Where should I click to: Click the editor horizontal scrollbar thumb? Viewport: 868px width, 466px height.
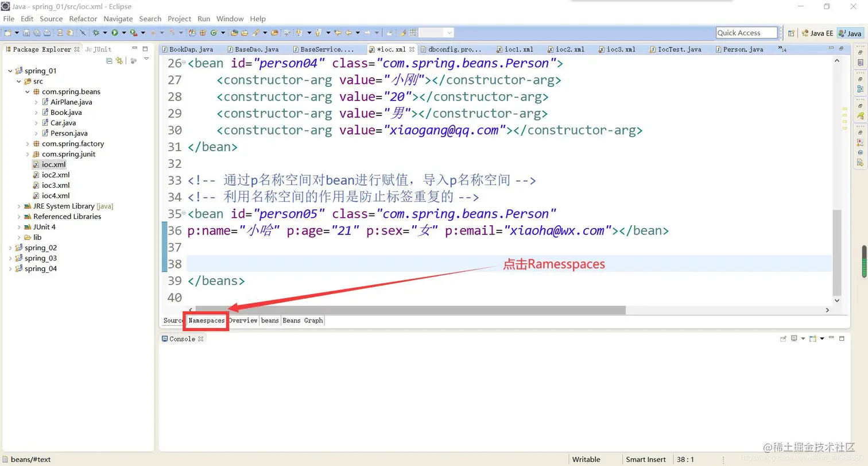coord(410,310)
